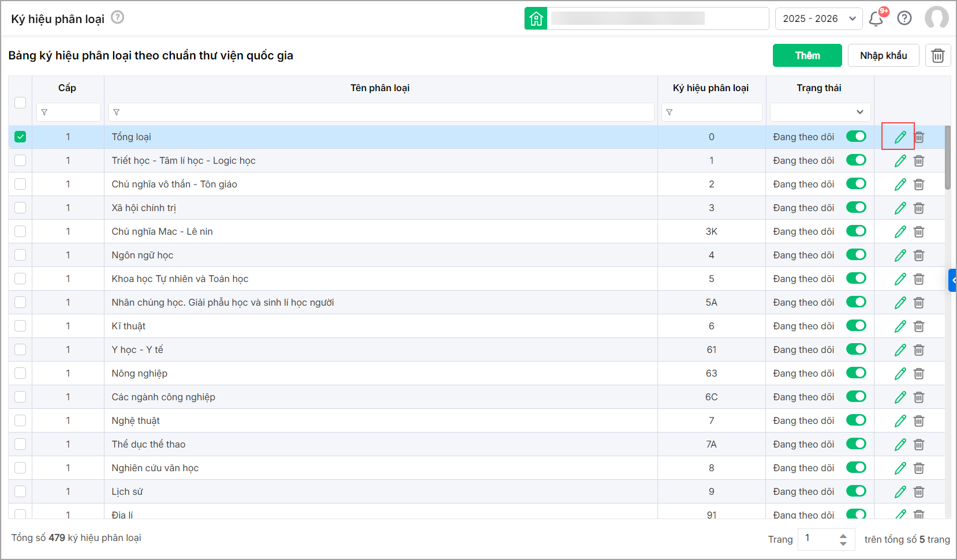Open the notifications bell
The image size is (957, 560).
pyautogui.click(x=876, y=18)
